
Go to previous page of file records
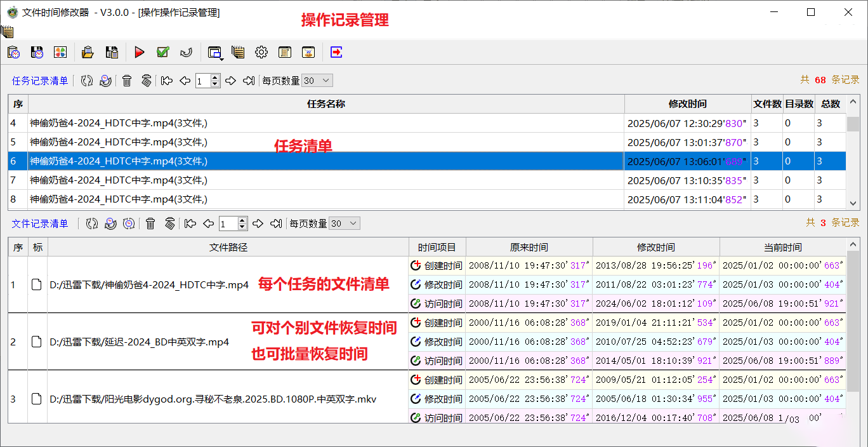coord(209,223)
